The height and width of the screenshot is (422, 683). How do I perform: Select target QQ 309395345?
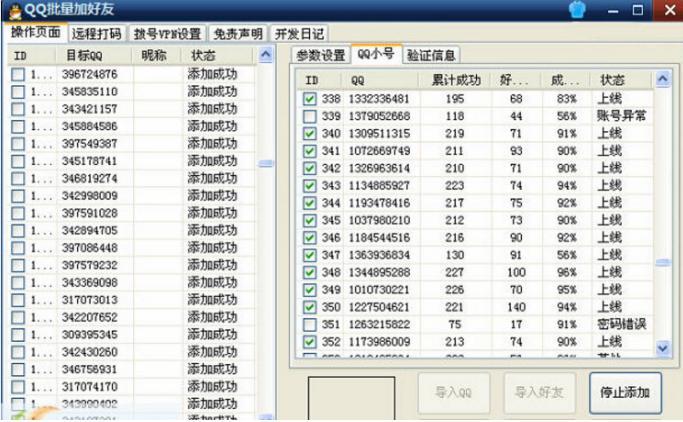pyautogui.click(x=90, y=335)
